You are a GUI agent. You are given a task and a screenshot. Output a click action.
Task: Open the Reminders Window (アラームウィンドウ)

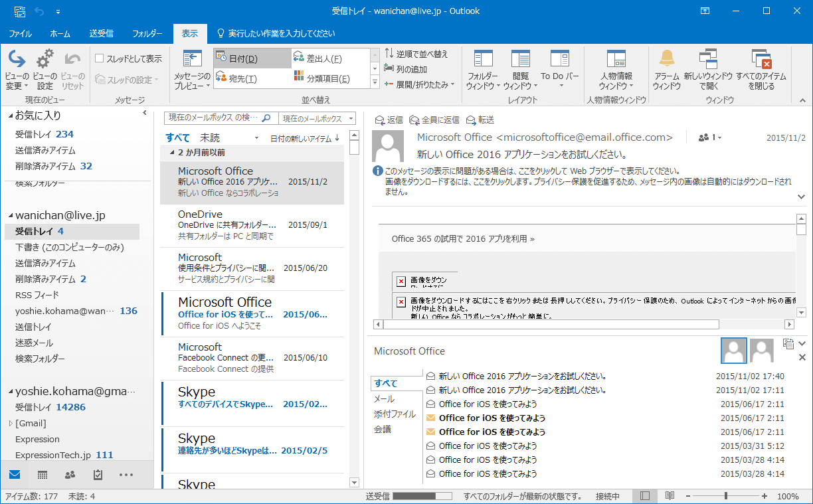(x=666, y=70)
